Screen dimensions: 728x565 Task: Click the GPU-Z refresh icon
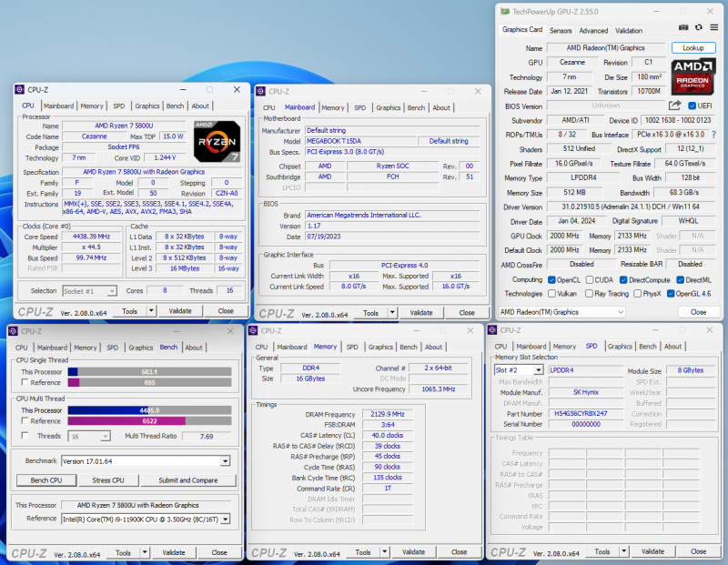pos(698,28)
